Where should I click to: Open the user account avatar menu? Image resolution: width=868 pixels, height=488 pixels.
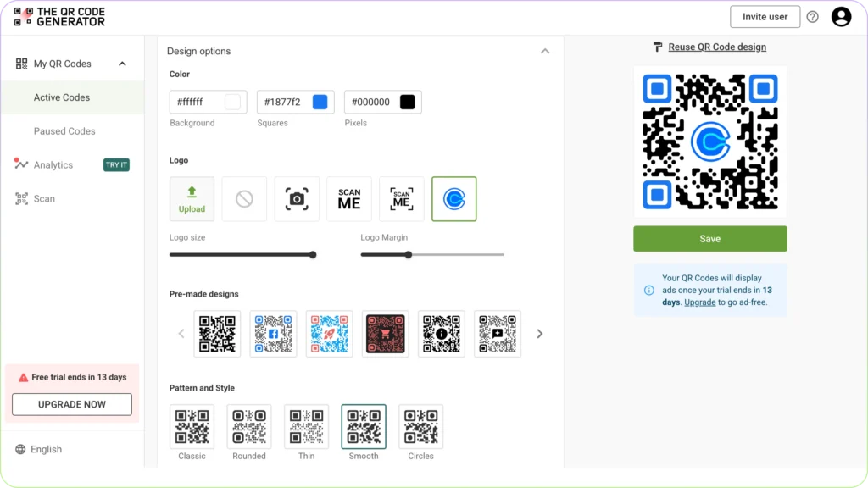(840, 16)
